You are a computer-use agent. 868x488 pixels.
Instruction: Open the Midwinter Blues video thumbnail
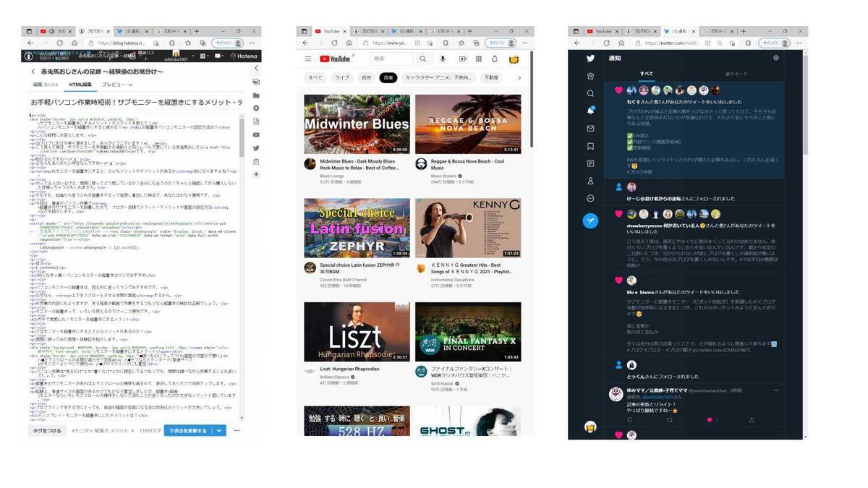[357, 124]
